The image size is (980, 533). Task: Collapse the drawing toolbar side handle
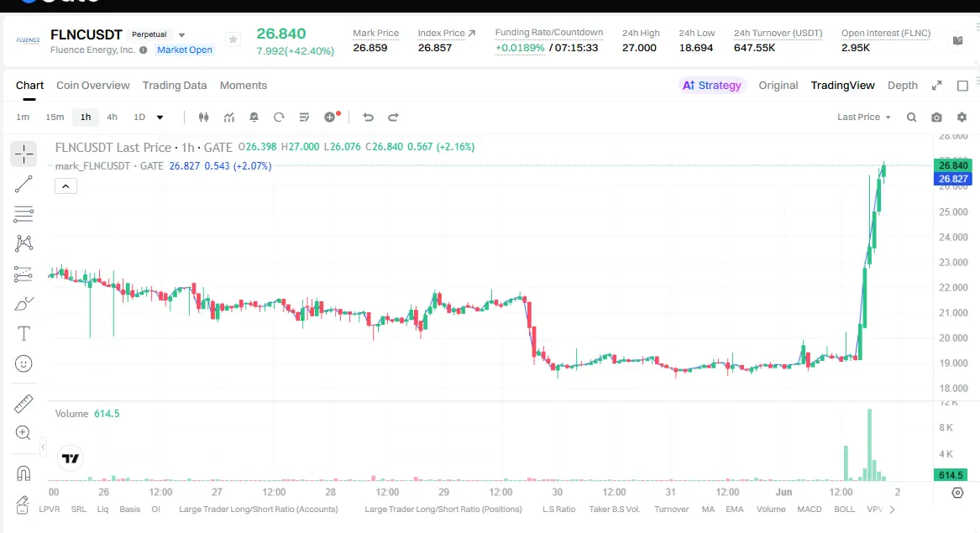(43, 447)
